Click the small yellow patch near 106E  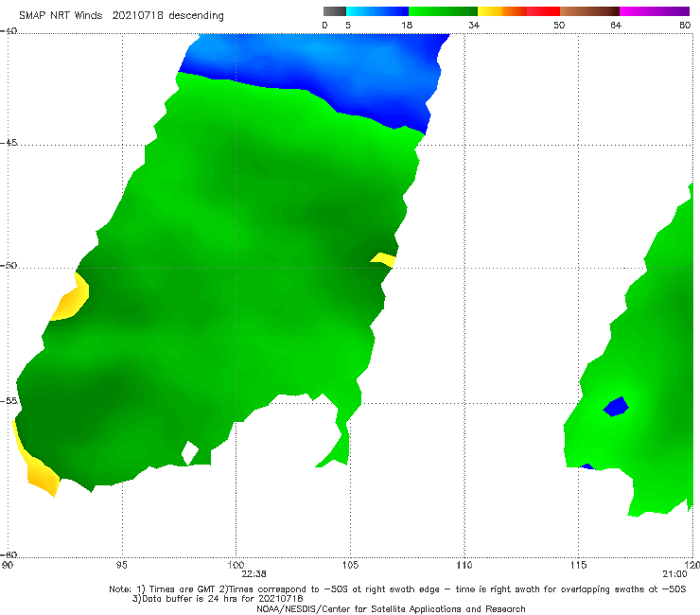pos(384,259)
